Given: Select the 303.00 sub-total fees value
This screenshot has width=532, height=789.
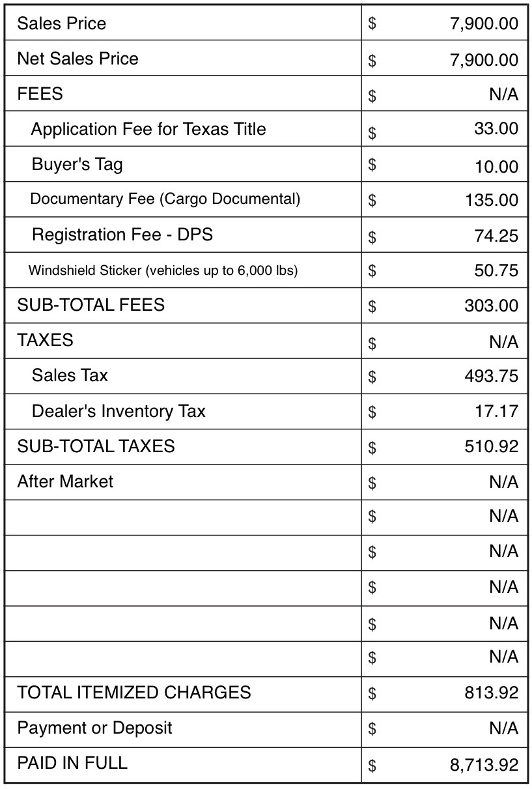Looking at the screenshot, I should coord(492,306).
